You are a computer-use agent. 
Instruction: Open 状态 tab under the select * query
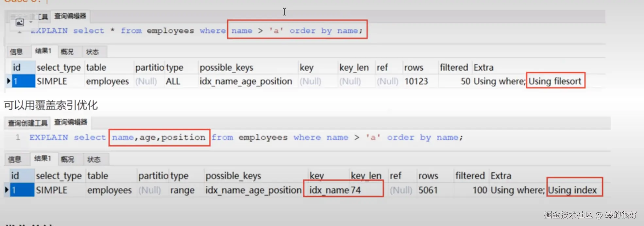click(92, 52)
